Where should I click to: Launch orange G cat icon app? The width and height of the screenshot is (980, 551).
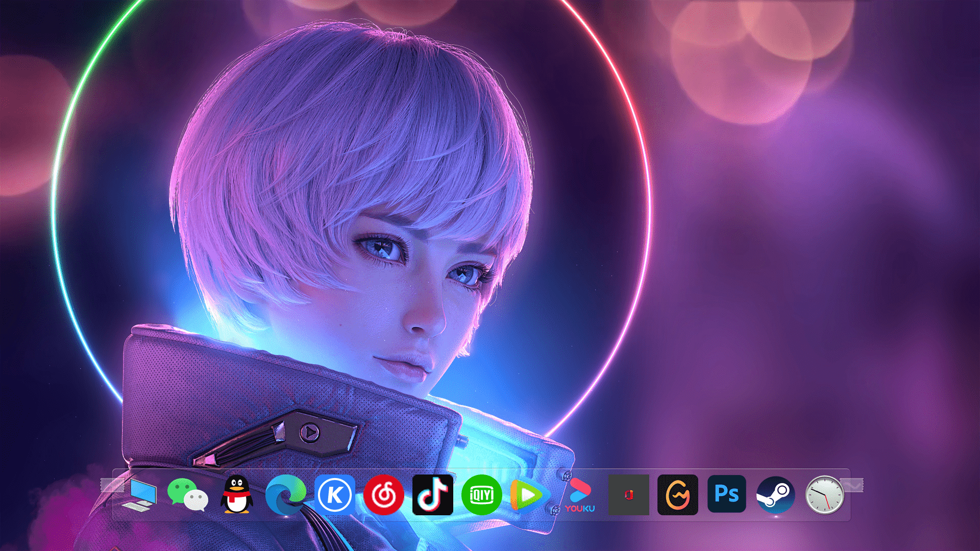tap(678, 494)
